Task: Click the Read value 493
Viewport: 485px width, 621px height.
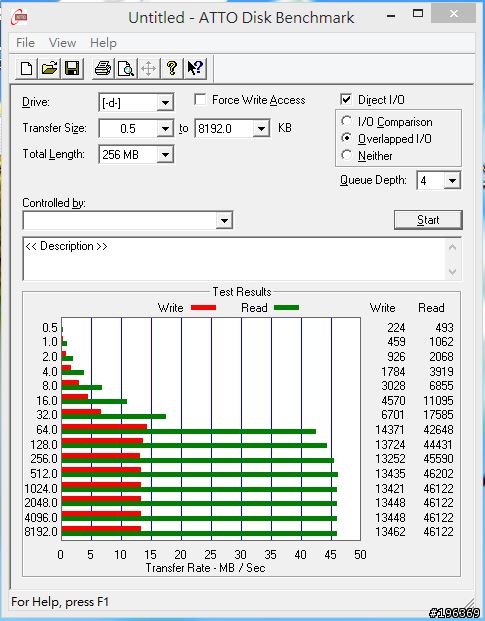Action: click(x=444, y=328)
